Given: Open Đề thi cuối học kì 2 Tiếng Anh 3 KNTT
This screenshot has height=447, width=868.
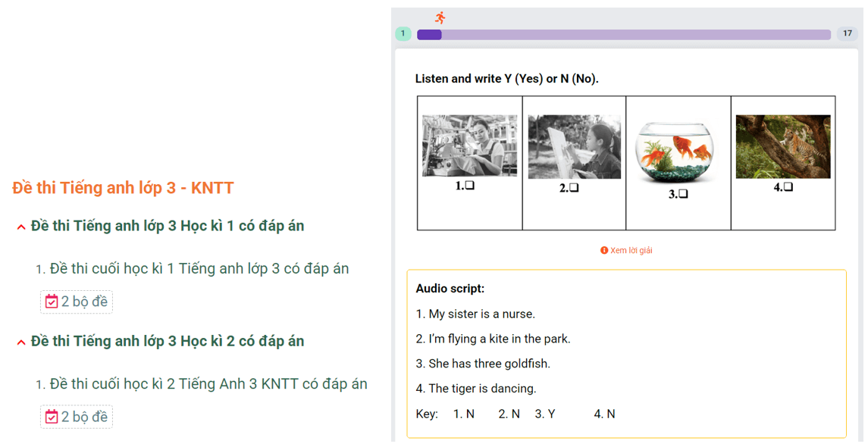Looking at the screenshot, I should 208,384.
